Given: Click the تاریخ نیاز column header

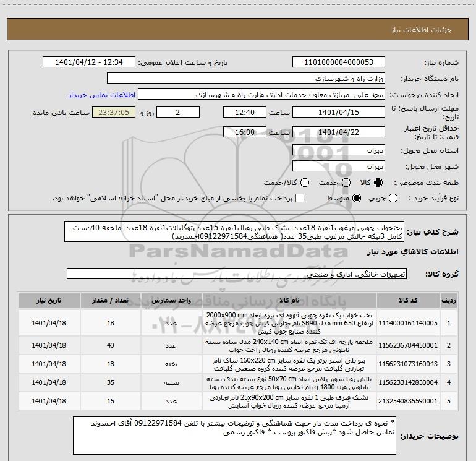Looking at the screenshot, I should point(49,300).
